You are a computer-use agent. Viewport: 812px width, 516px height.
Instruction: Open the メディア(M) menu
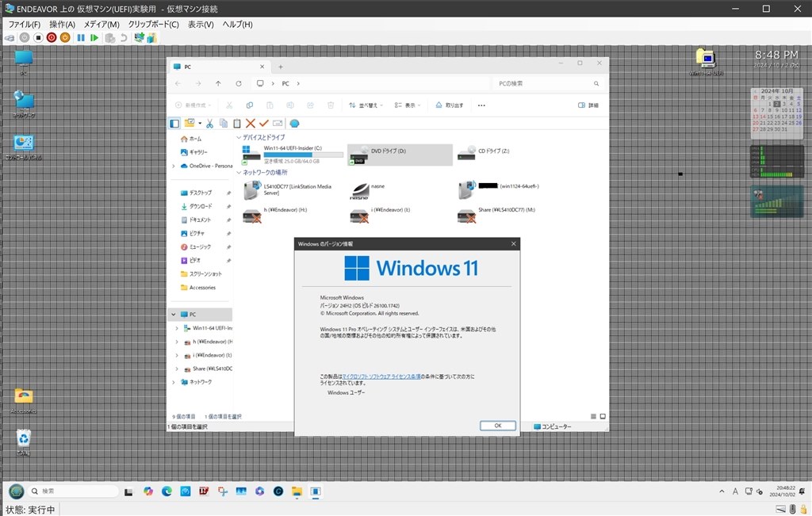[x=101, y=25]
